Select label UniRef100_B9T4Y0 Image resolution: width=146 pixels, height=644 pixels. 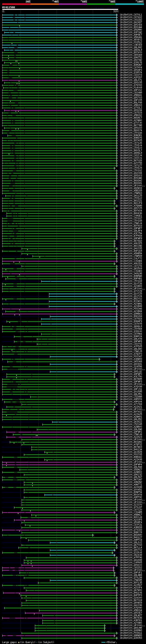tap(131, 53)
